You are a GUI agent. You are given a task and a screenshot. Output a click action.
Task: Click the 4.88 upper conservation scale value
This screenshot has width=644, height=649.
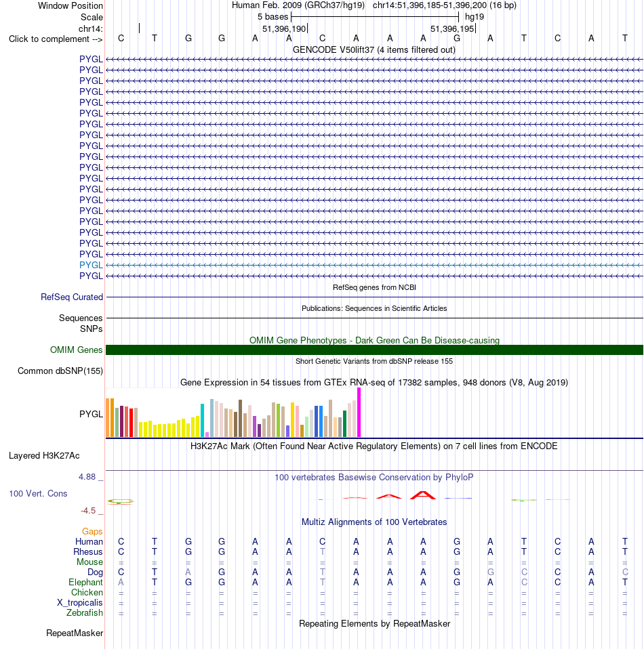pyautogui.click(x=87, y=477)
